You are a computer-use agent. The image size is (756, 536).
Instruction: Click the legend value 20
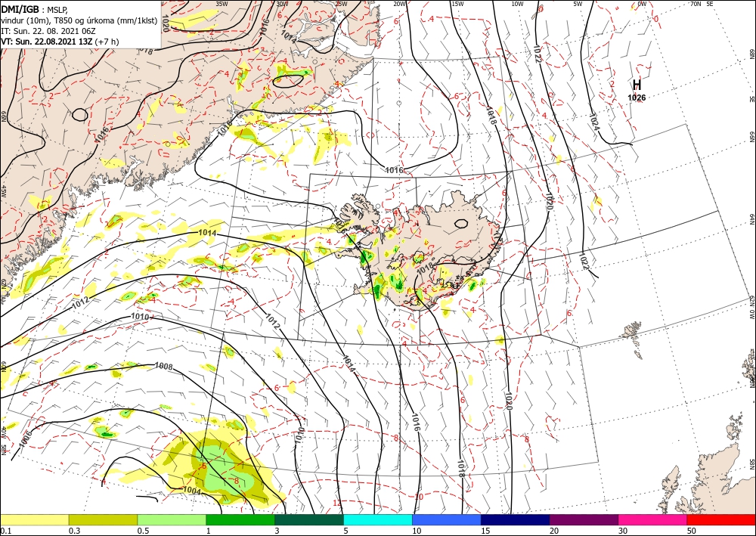tap(554, 531)
